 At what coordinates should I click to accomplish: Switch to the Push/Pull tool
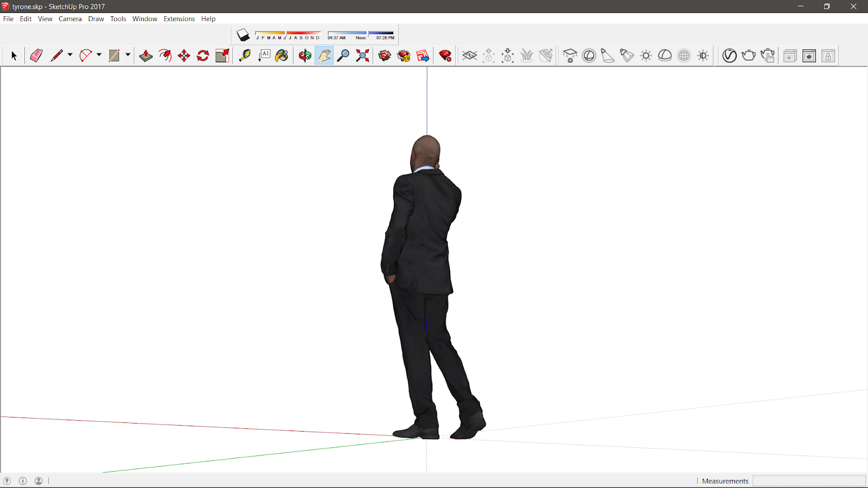pyautogui.click(x=145, y=56)
